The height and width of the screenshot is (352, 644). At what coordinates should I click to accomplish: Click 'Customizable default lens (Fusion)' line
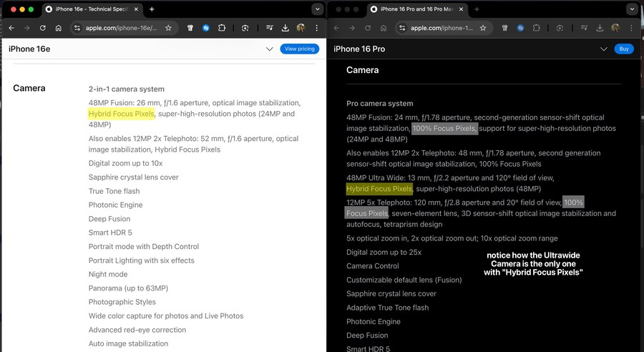pyautogui.click(x=404, y=280)
